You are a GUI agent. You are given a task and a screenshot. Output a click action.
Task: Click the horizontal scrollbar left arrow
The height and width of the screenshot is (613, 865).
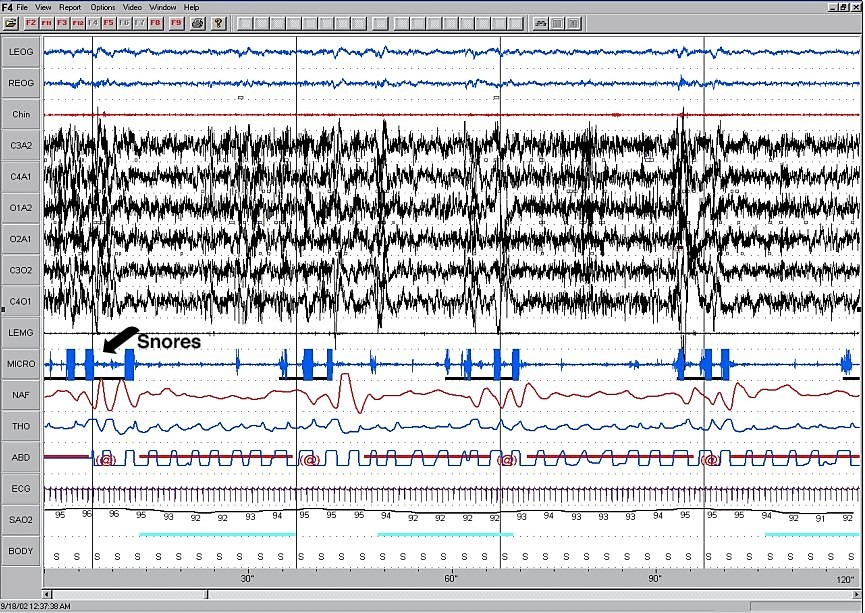pos(47,594)
